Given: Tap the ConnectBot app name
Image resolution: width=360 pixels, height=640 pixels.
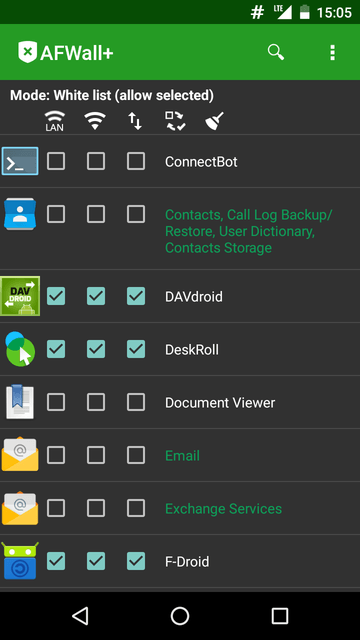Looking at the screenshot, I should (201, 162).
